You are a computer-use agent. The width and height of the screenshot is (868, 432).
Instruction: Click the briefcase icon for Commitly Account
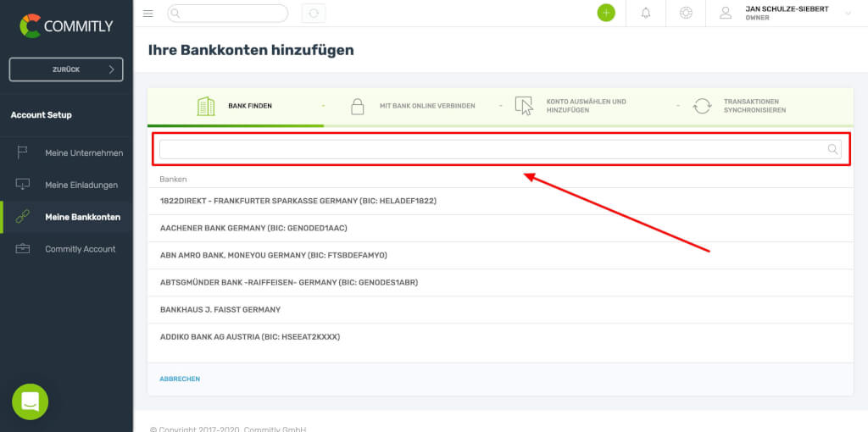(x=22, y=249)
